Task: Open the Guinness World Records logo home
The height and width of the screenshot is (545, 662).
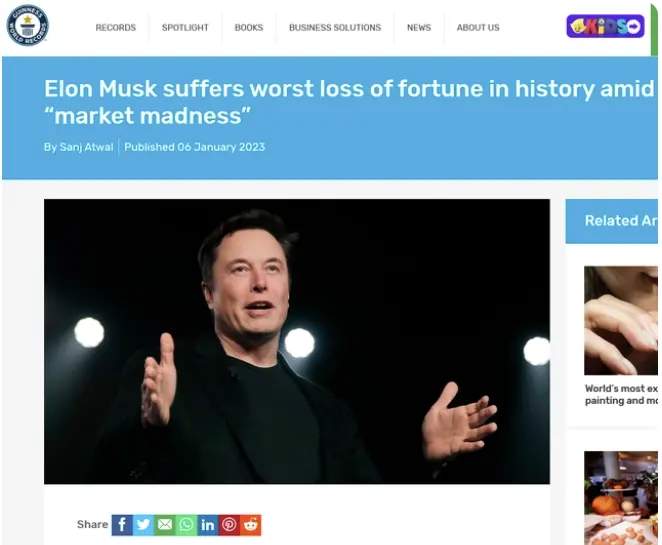Action: 27,25
